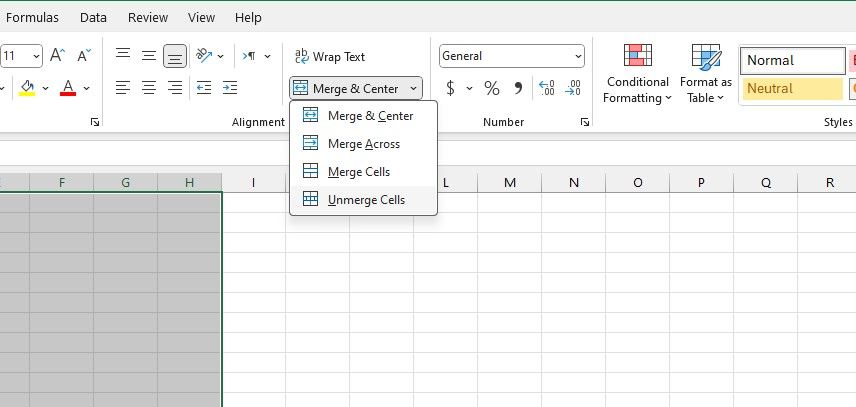Open font size combo box

[x=21, y=56]
